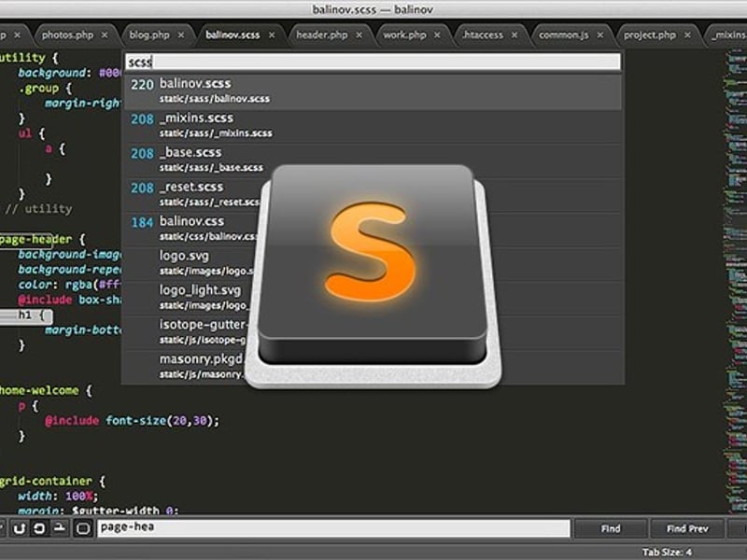Viewport: 747px width, 560px height.
Task: Close the blog.php tab
Action: point(181,35)
